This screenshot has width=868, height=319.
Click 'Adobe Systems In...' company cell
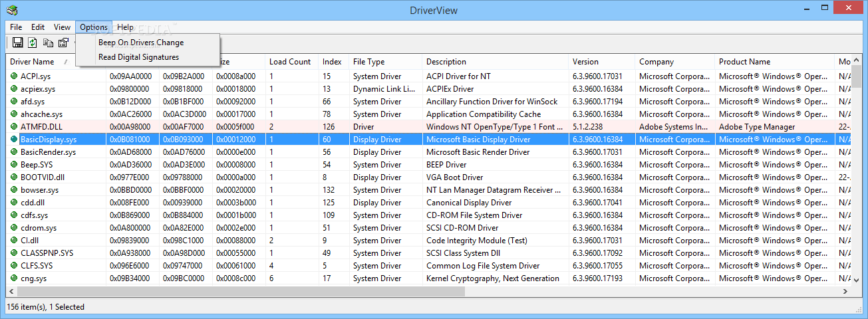click(x=674, y=127)
